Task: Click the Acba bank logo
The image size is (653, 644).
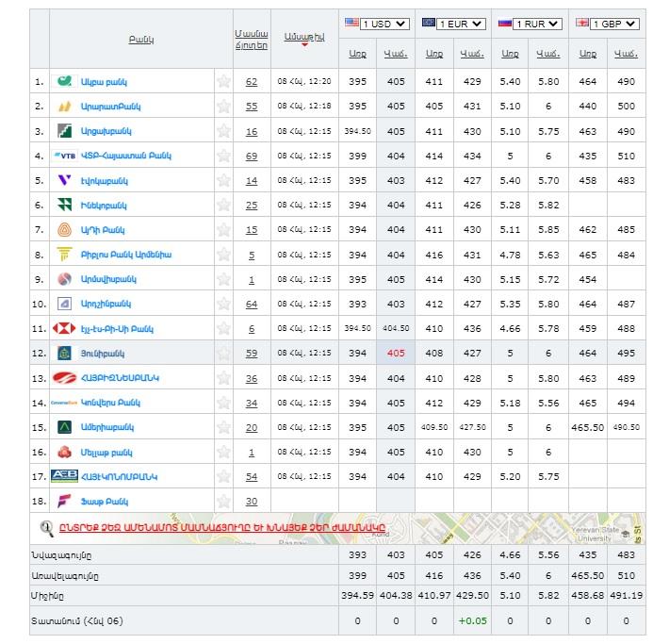Action: coord(65,82)
